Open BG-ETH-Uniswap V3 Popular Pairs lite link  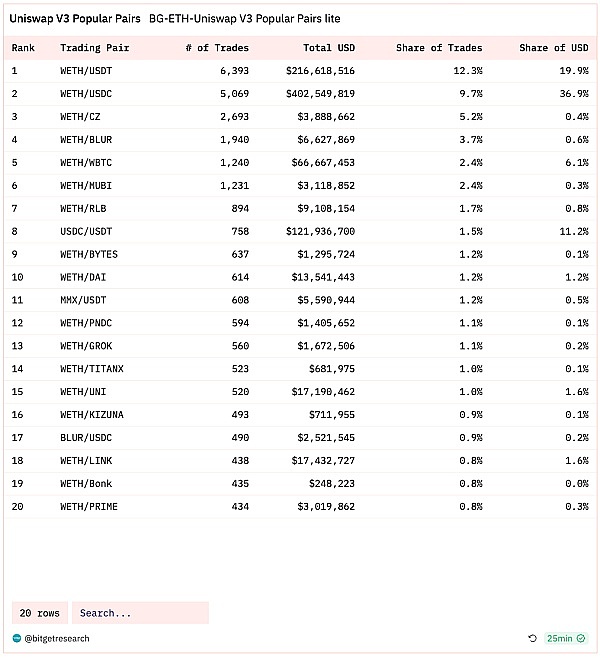pos(244,19)
